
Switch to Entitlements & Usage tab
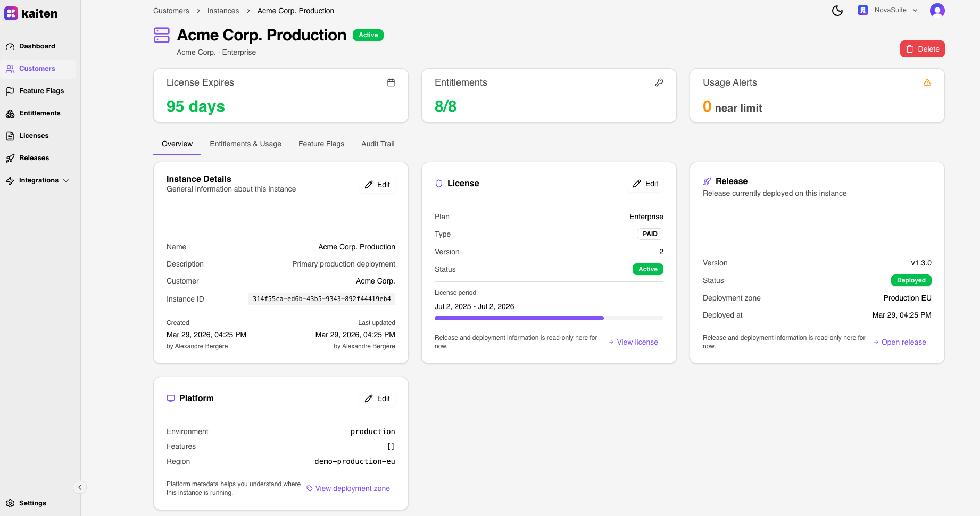pos(245,144)
